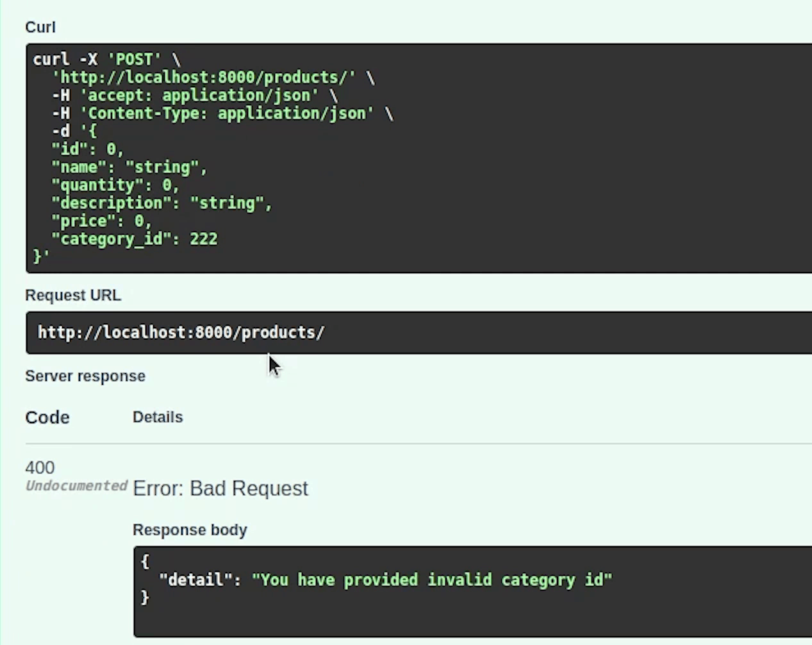Click the "price": 0 line
Viewport: 812px width, 645px height.
point(101,221)
